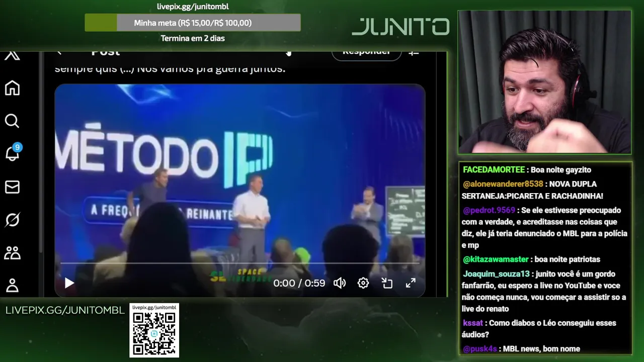Open the X home page icon
Screen dimensions: 644x362
(12, 88)
